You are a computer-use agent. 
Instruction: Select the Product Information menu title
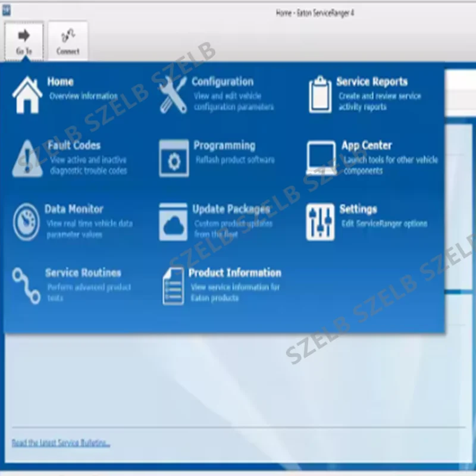(234, 273)
